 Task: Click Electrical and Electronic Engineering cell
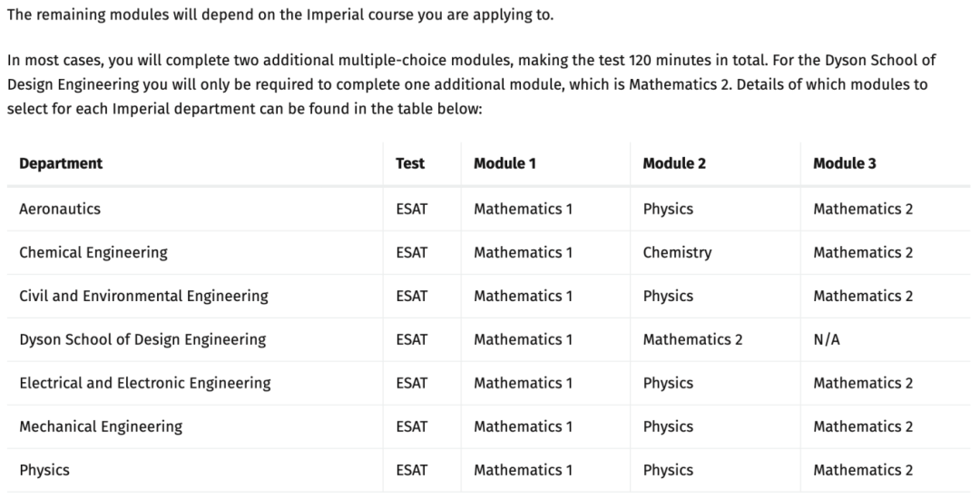tap(145, 383)
